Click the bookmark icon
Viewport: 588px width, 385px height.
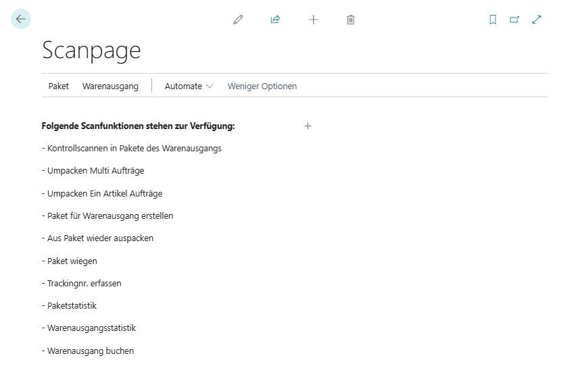click(493, 20)
